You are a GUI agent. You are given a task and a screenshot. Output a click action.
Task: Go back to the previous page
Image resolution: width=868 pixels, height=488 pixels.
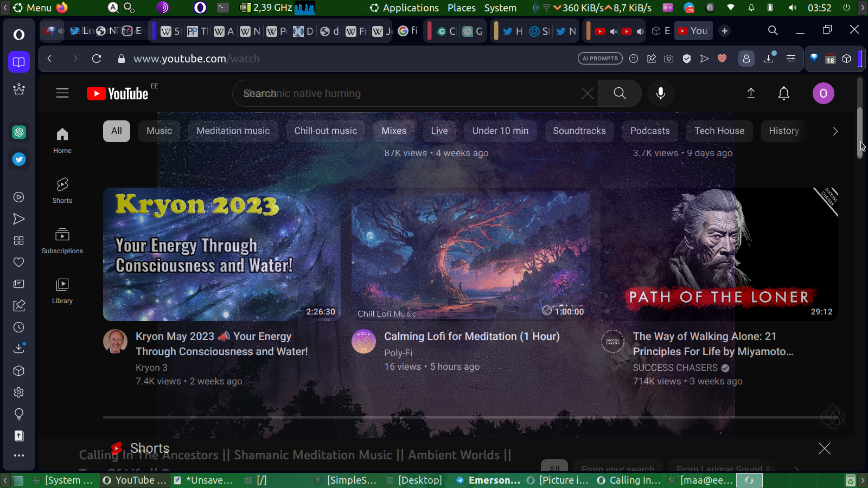(49, 59)
